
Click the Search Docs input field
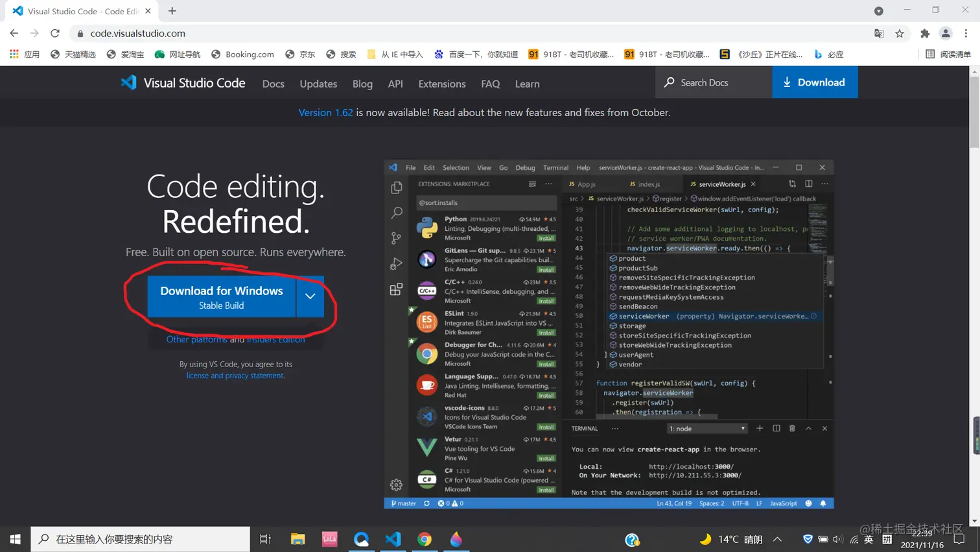pos(714,82)
